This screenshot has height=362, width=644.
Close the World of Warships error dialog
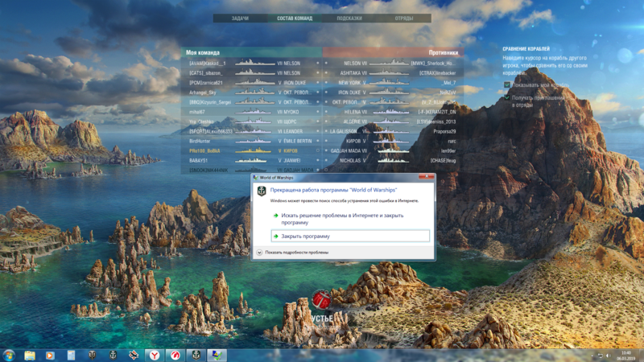pos(427,176)
